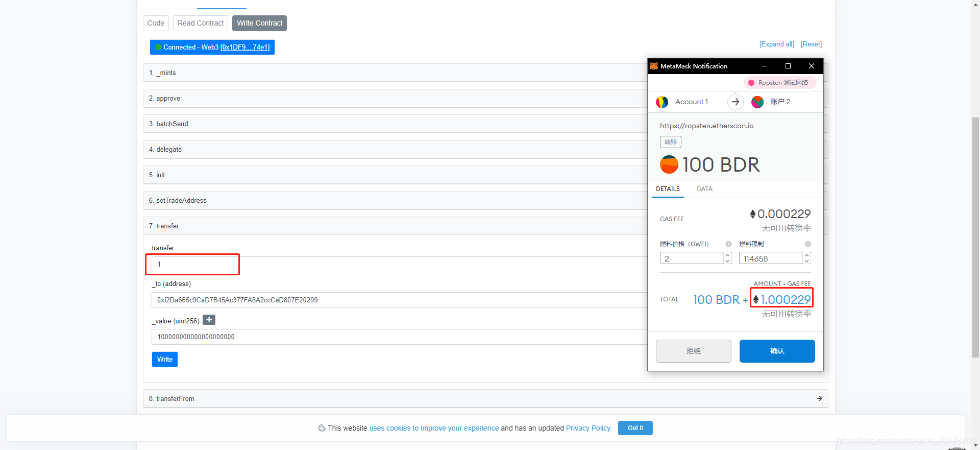Click the arrow icon between accounts
Viewport: 980px width, 450px height.
click(736, 102)
